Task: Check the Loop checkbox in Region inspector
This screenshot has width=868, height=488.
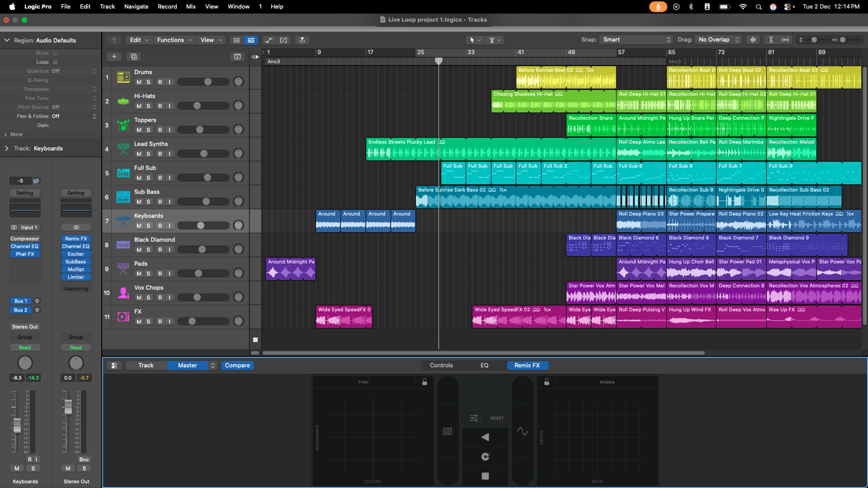Action: tap(55, 62)
